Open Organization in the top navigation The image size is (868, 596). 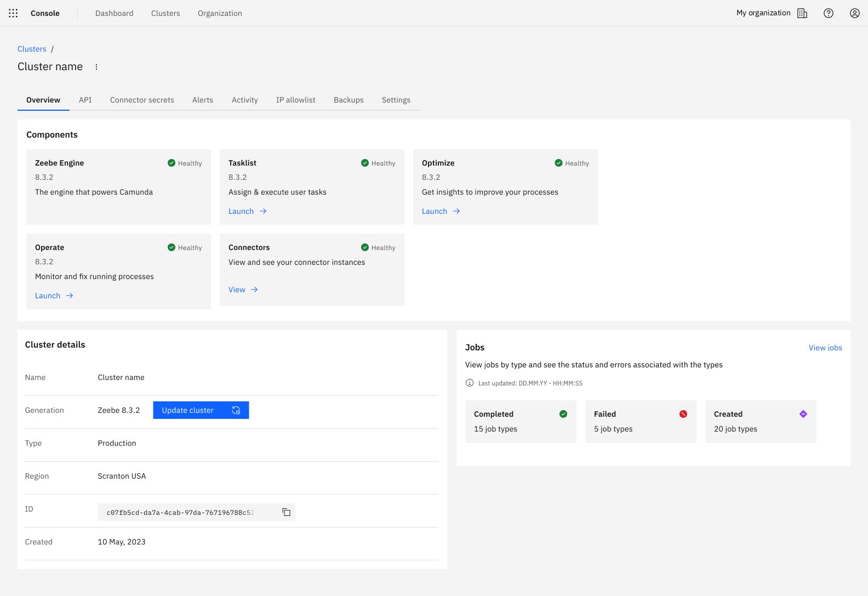coord(220,13)
